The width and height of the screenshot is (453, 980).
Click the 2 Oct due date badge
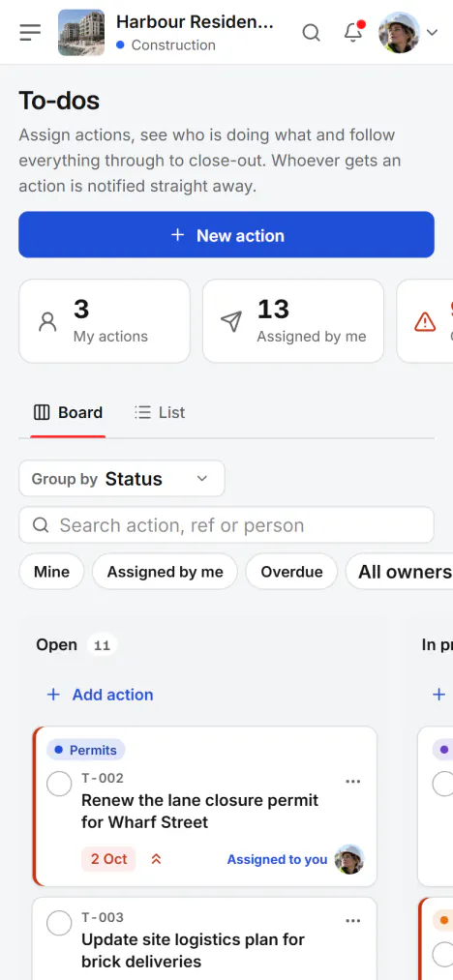pos(108,859)
